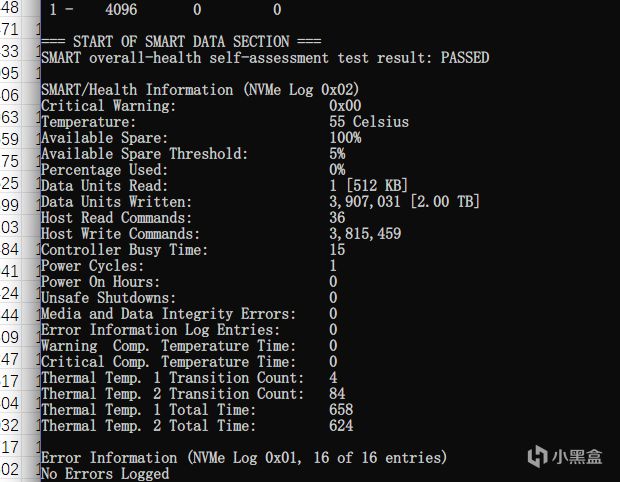Image resolution: width=620 pixels, height=482 pixels.
Task: Select the Host Write Commands value 3,815,459
Action: pyautogui.click(x=365, y=234)
